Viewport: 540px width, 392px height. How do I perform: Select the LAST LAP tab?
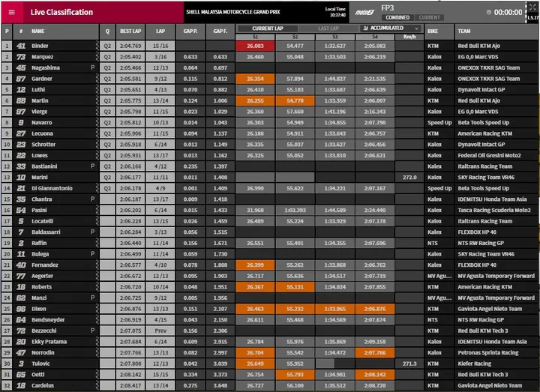click(328, 28)
